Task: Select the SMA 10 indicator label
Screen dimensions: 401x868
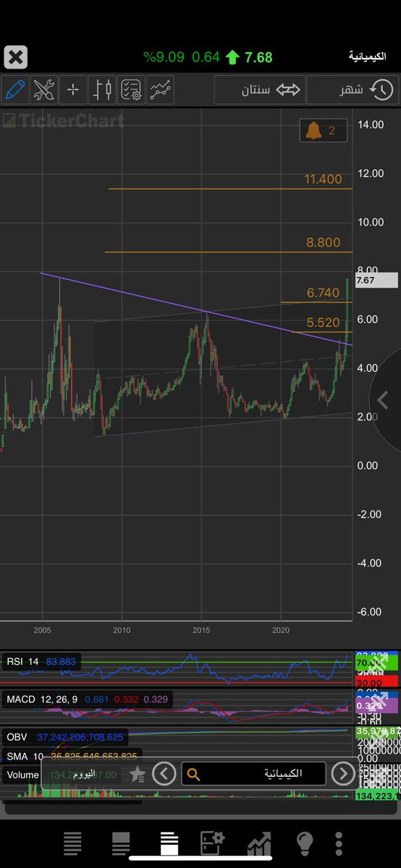Action: click(25, 756)
